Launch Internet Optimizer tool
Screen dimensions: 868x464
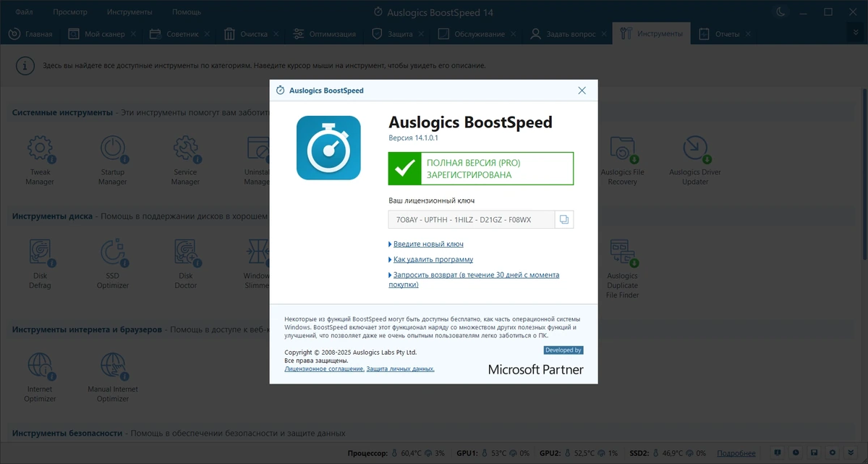pyautogui.click(x=40, y=377)
